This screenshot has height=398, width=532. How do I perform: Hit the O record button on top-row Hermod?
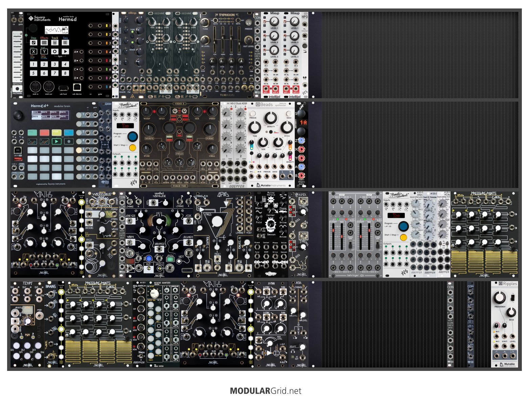tap(55, 52)
